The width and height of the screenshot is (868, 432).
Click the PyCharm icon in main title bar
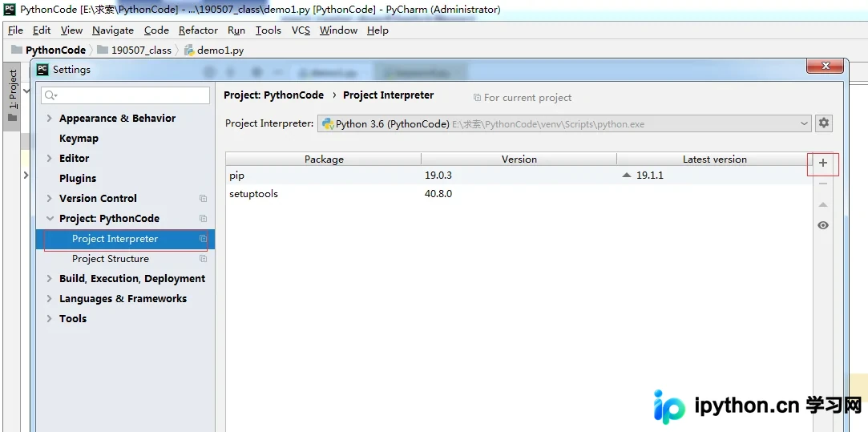(10, 10)
